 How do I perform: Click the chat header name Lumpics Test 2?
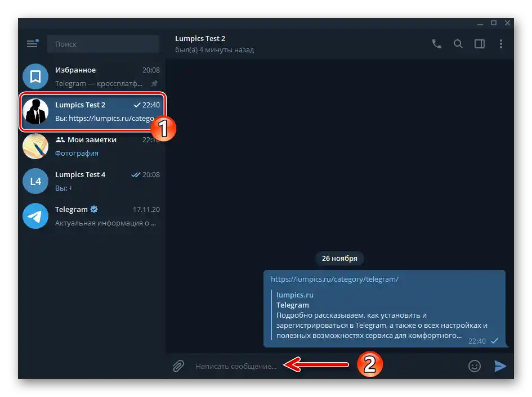coord(200,38)
